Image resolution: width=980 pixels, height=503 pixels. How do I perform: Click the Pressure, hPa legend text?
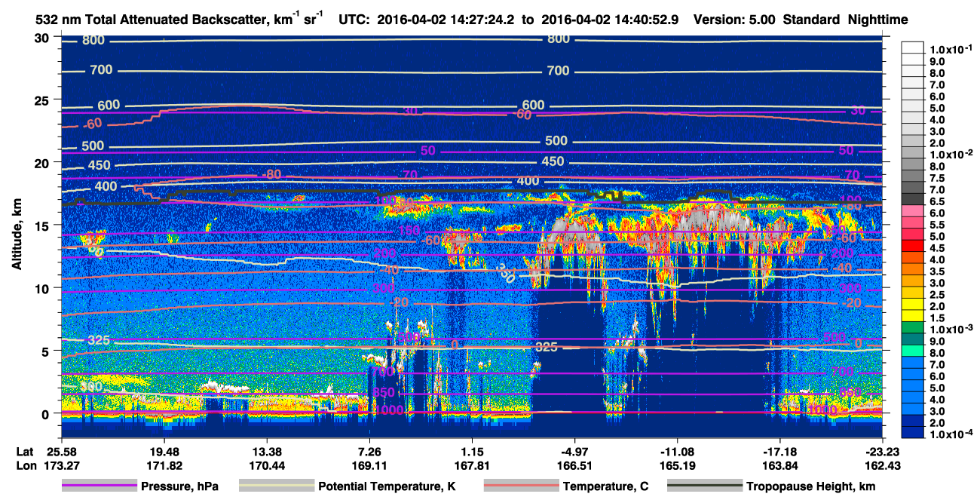tap(179, 486)
